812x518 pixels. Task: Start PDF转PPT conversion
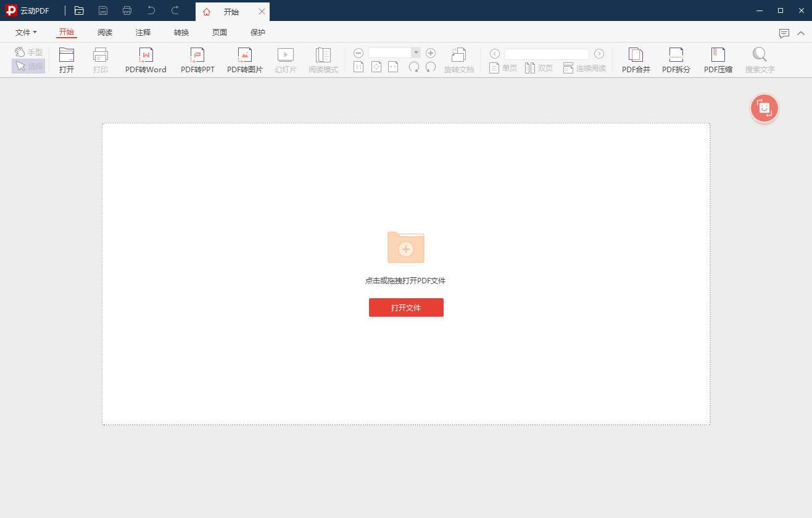(x=197, y=60)
